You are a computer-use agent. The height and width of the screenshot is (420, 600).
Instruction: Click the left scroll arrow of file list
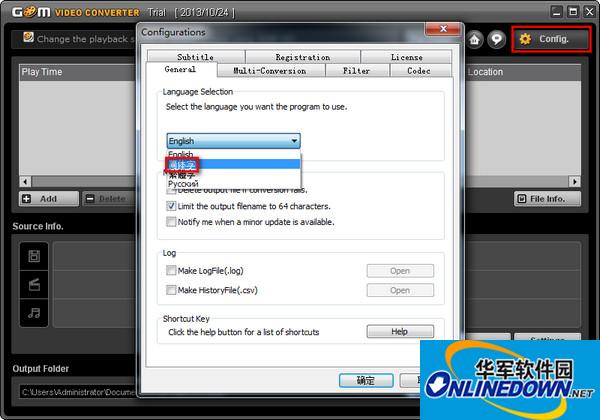[25, 182]
